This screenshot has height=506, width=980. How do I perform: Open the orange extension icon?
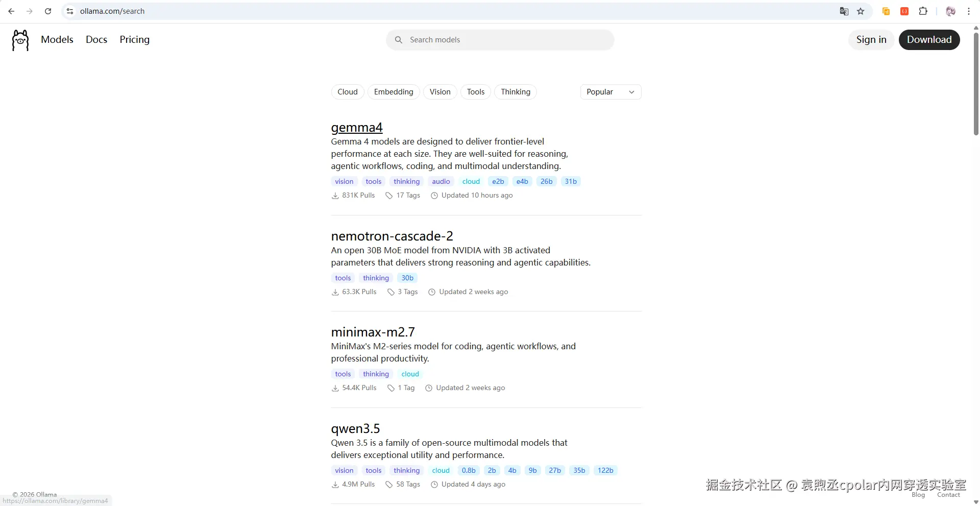pyautogui.click(x=886, y=11)
